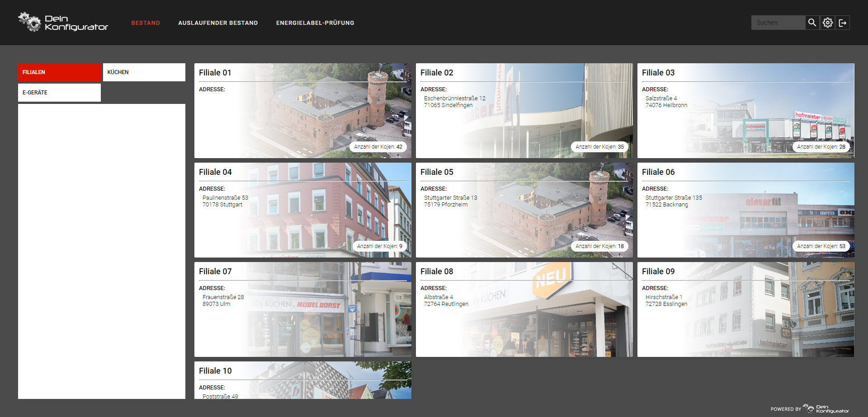Select the Küchen tab
This screenshot has height=417, width=868.
144,72
